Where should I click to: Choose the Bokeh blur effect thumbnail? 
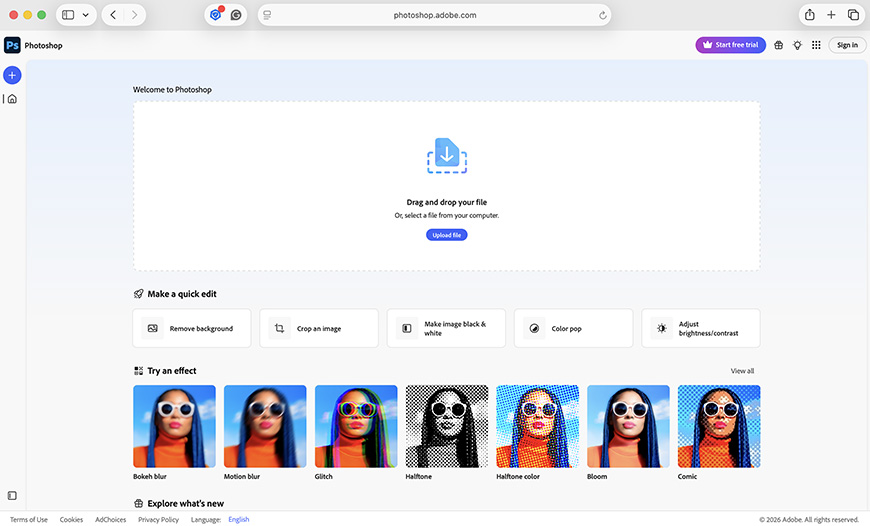coord(174,426)
